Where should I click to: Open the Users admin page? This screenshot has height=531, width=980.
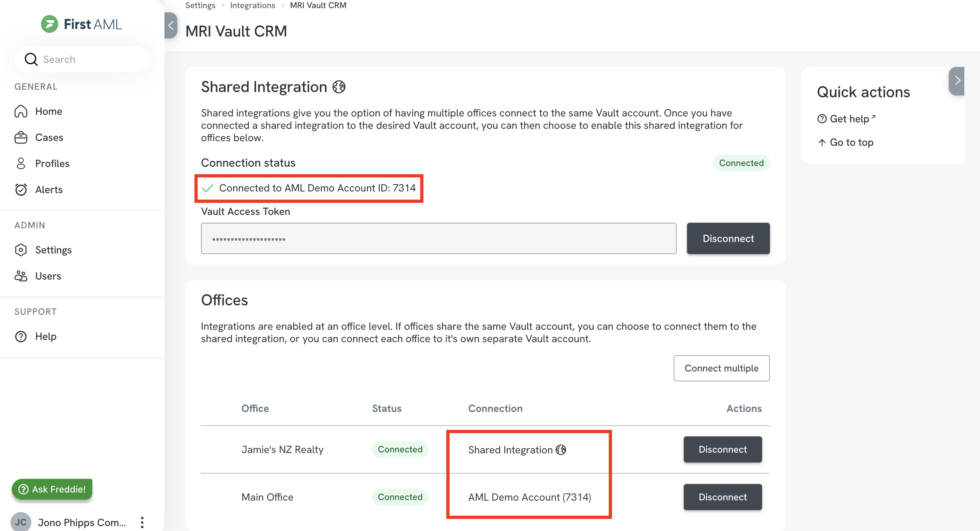(x=48, y=276)
